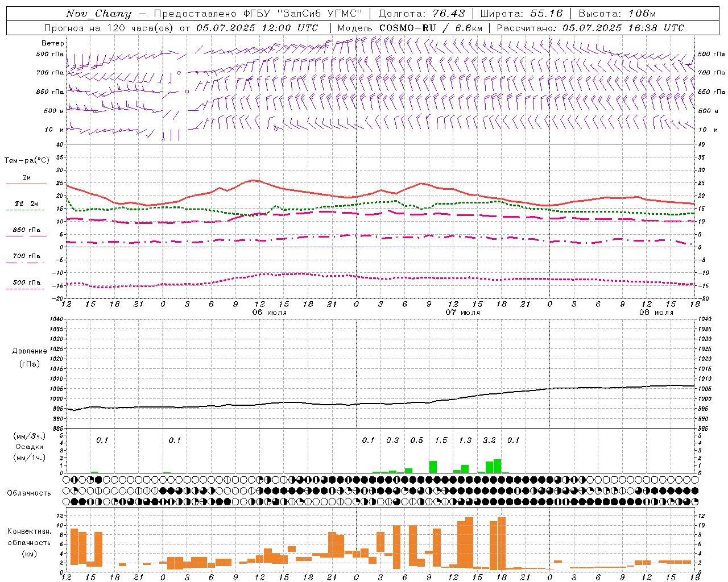Click the '08 июля' date label

tap(656, 313)
